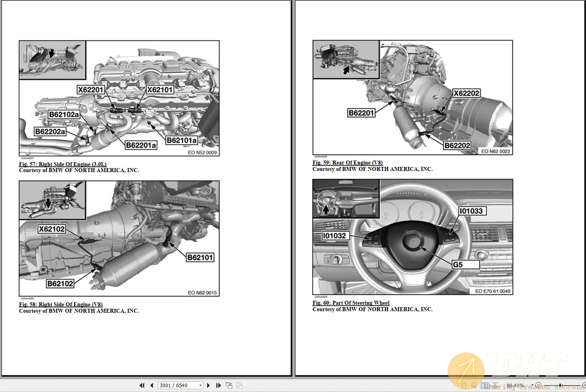586x392 pixels.
Task: Open the page number dropdown
Action: (201, 385)
